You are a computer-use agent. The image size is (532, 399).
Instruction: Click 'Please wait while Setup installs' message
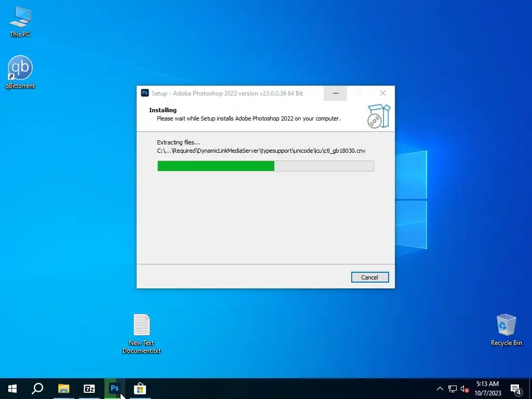(249, 118)
